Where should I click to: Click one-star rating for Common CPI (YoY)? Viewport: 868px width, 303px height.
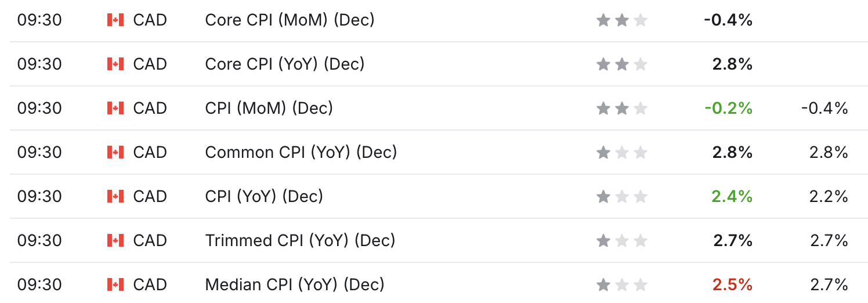[621, 153]
